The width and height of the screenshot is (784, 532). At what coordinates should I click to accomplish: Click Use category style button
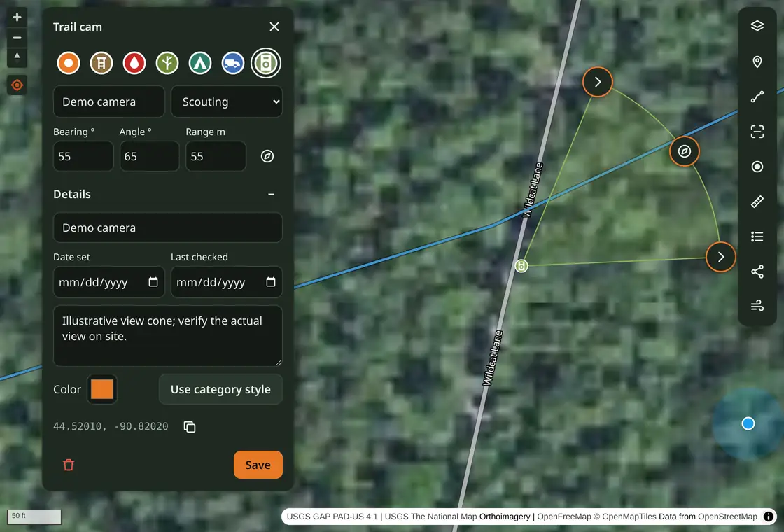pos(220,389)
